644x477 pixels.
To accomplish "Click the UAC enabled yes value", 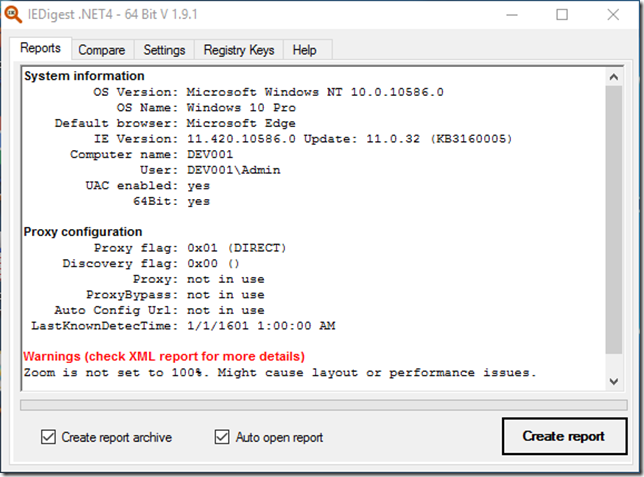I will click(198, 186).
